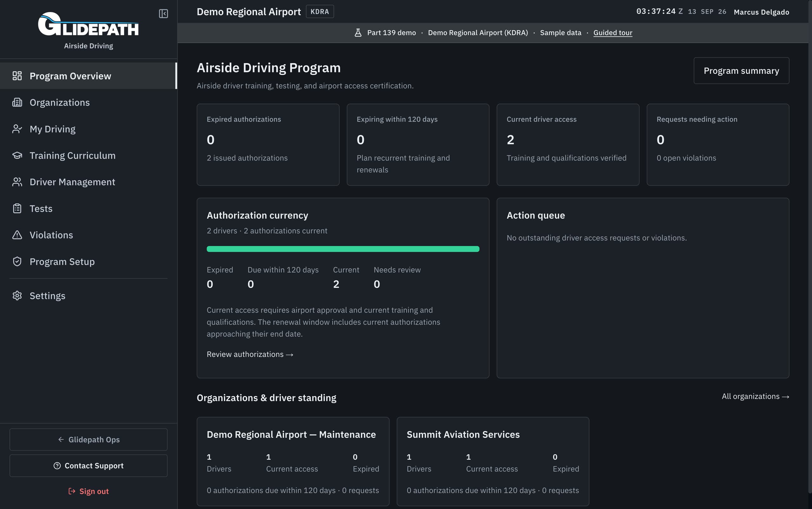Click the sign out door icon
This screenshot has height=509, width=812.
coord(72,491)
